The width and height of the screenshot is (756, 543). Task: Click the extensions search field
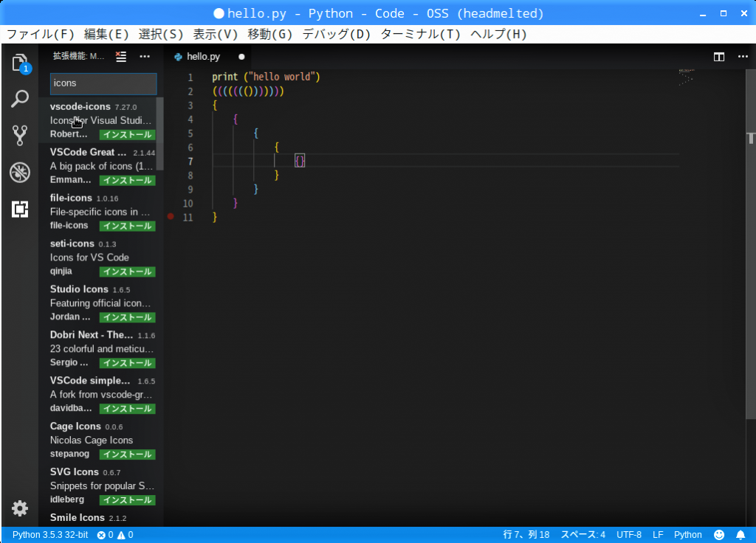click(103, 83)
